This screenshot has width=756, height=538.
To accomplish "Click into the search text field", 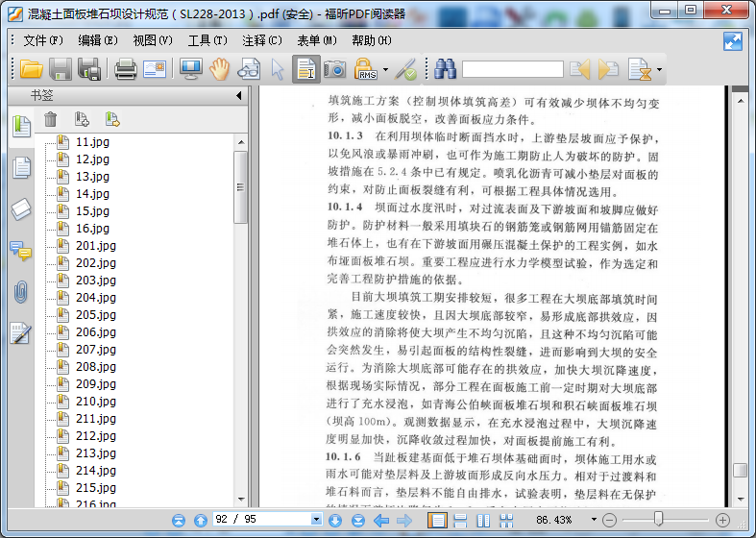I will 513,69.
